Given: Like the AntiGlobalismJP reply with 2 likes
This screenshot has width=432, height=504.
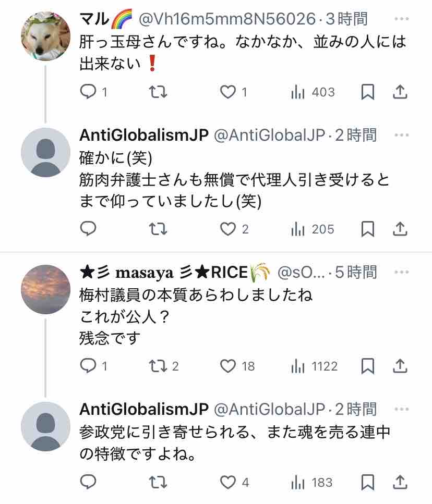Looking at the screenshot, I should [x=228, y=229].
